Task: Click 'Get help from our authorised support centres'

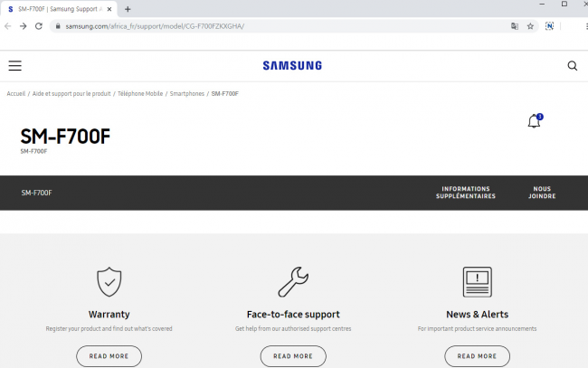Action: point(293,328)
